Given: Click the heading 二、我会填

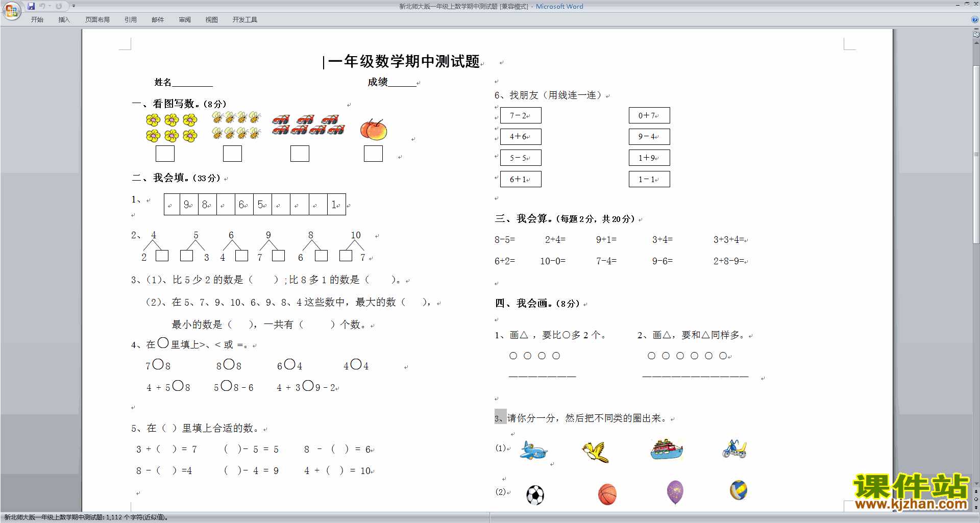Looking at the screenshot, I should click(x=176, y=178).
